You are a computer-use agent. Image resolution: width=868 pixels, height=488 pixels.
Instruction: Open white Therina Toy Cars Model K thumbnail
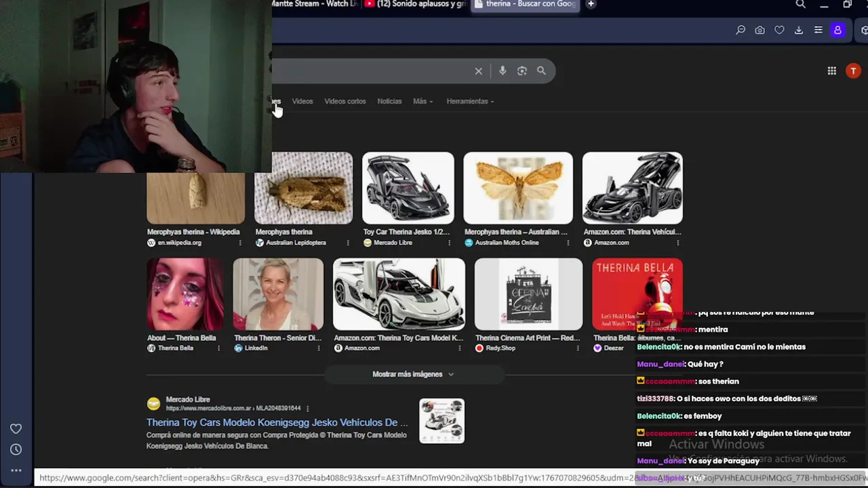point(399,293)
